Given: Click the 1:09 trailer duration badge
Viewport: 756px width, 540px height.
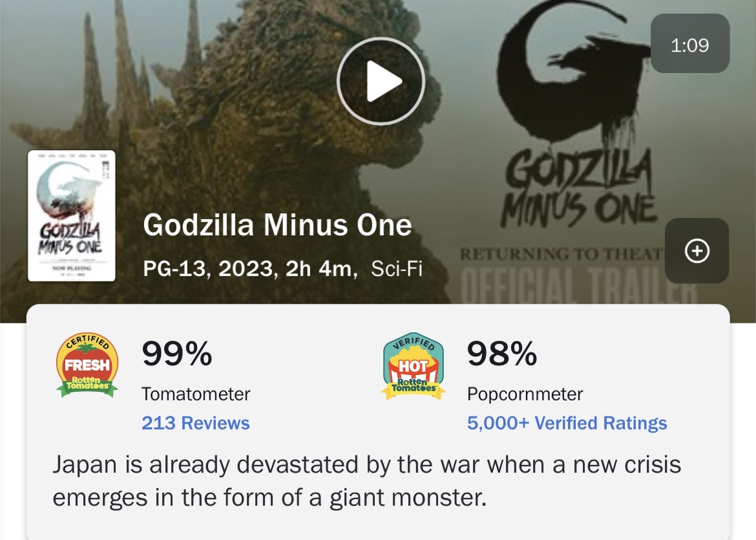Looking at the screenshot, I should pyautogui.click(x=689, y=44).
